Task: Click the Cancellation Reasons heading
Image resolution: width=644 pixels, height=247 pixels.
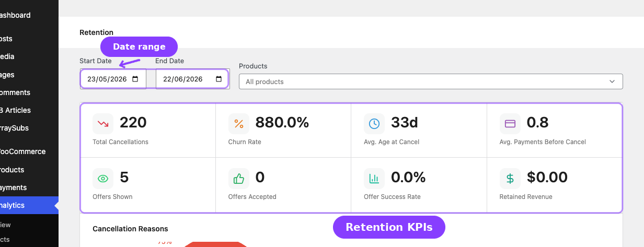Action: pyautogui.click(x=130, y=229)
